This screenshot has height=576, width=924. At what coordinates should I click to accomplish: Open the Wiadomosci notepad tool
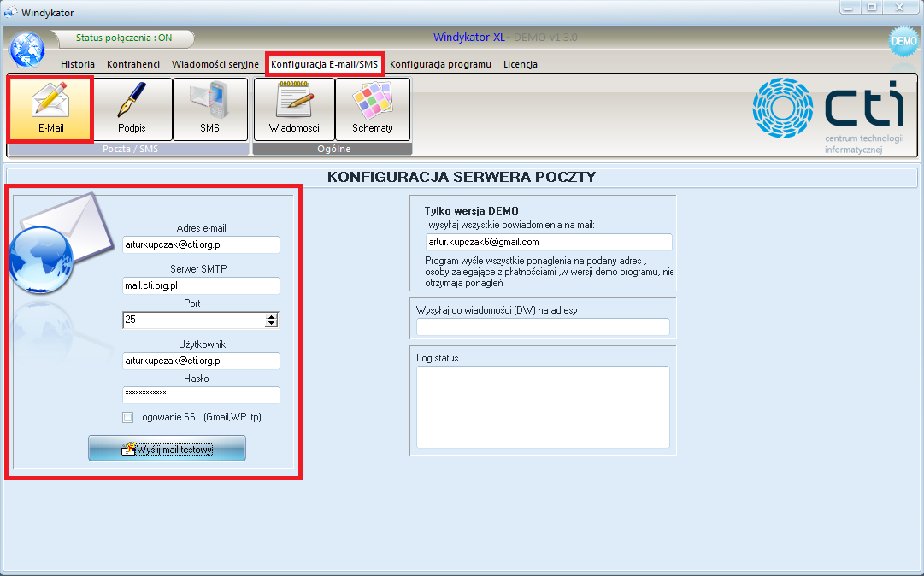tap(294, 109)
